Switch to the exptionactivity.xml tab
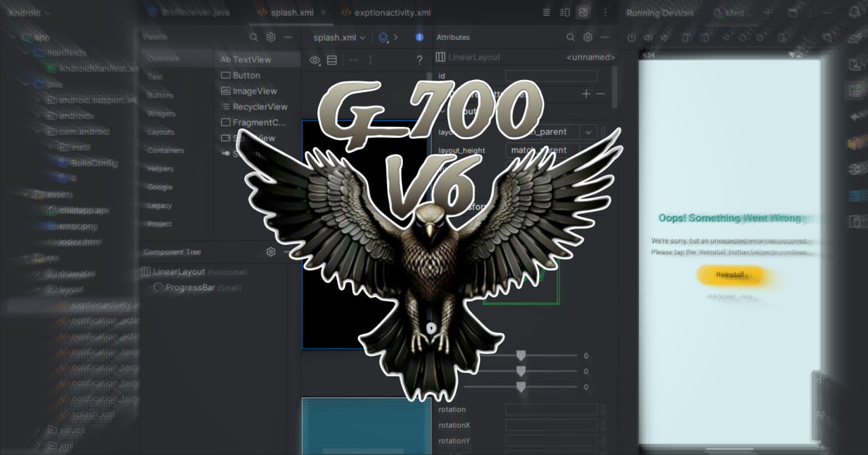The width and height of the screenshot is (868, 455). pyautogui.click(x=387, y=12)
